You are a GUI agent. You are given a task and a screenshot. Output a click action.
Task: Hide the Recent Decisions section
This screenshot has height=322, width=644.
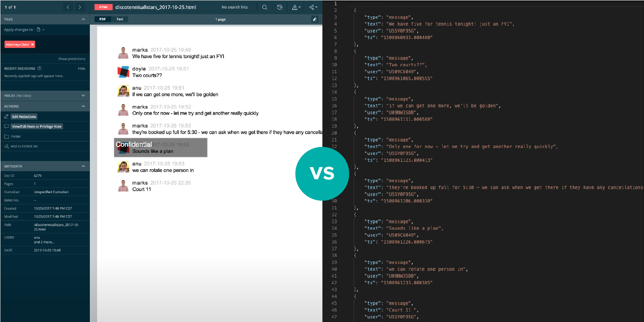(81, 68)
